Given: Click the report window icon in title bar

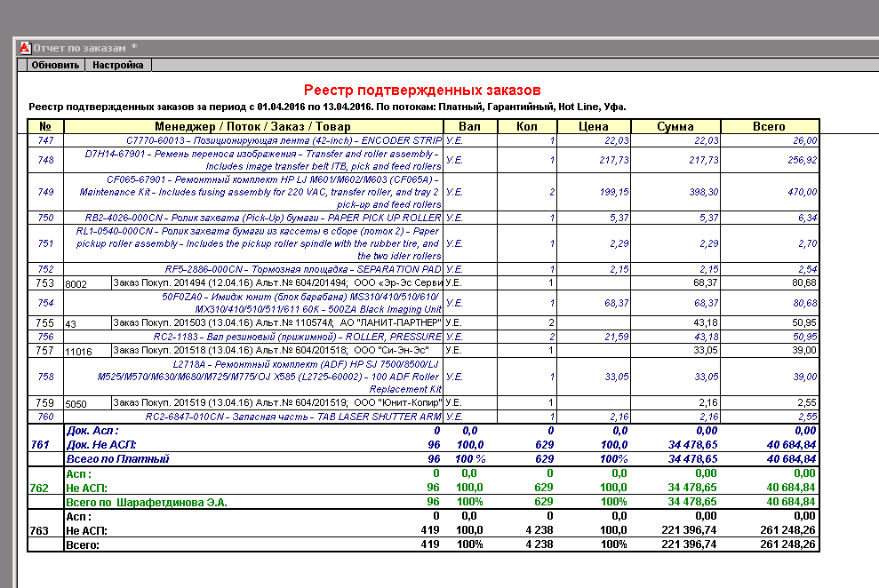Looking at the screenshot, I should [26, 47].
